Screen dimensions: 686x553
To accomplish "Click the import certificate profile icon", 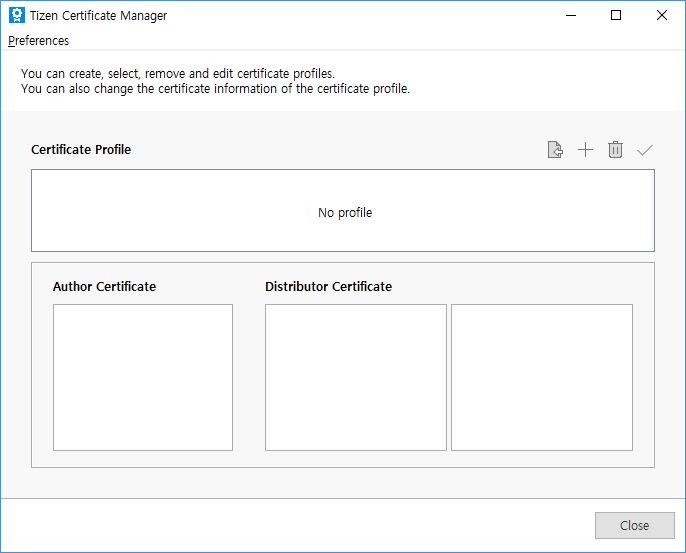I will [x=555, y=150].
